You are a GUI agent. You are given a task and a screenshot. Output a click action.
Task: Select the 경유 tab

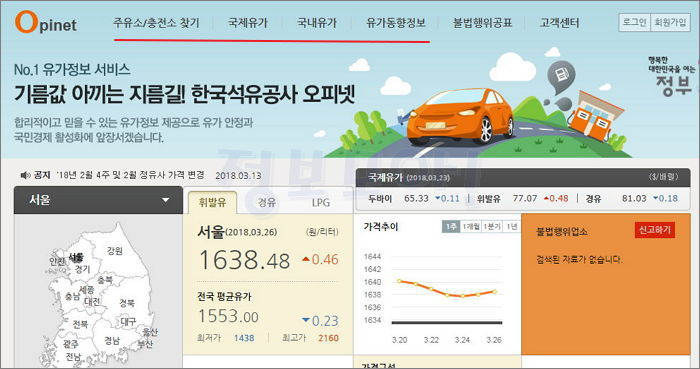(x=267, y=202)
